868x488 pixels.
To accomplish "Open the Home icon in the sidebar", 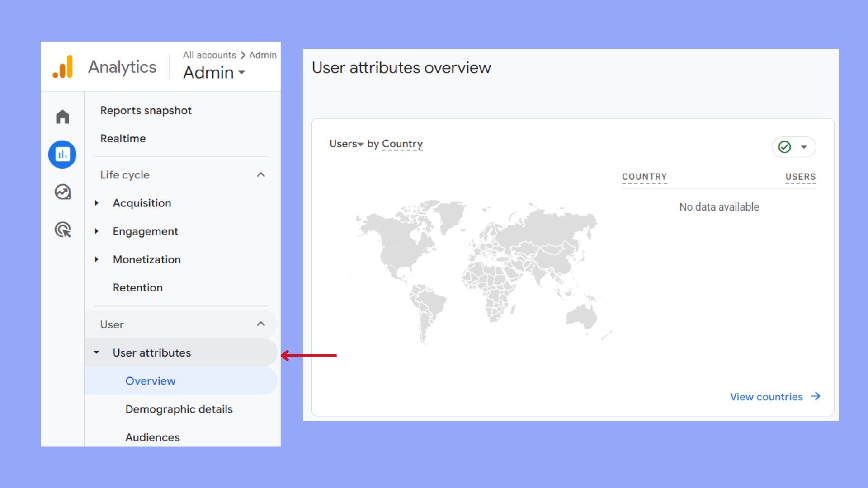I will pos(62,117).
